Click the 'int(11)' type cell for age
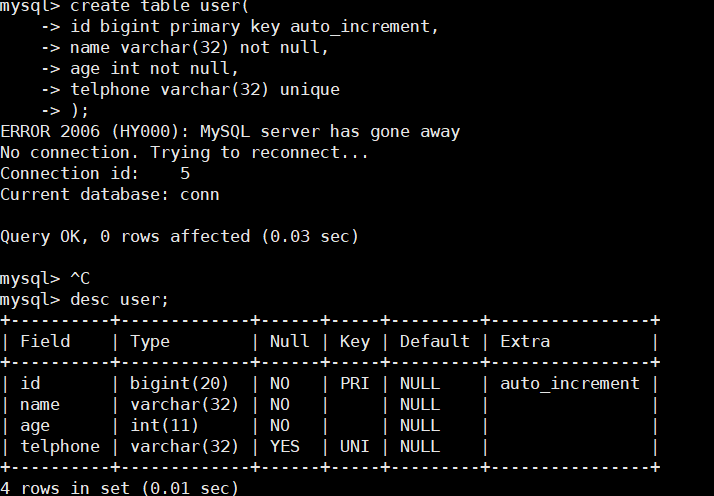The width and height of the screenshot is (714, 496). click(164, 425)
